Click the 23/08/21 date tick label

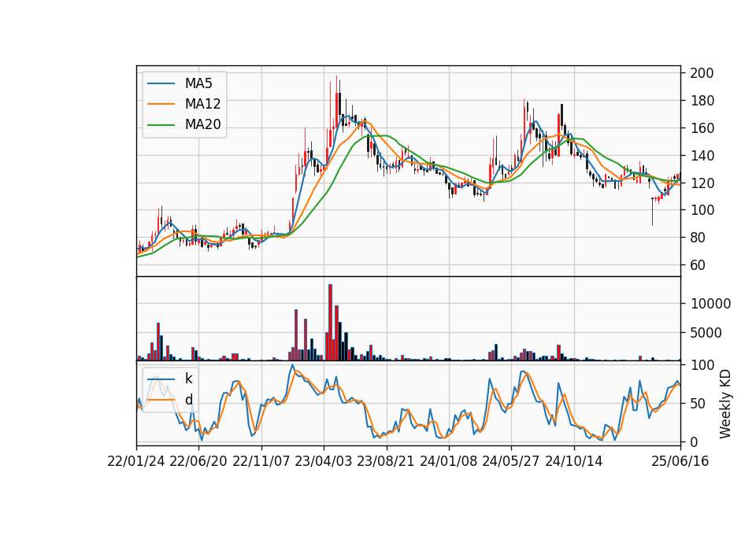386,462
